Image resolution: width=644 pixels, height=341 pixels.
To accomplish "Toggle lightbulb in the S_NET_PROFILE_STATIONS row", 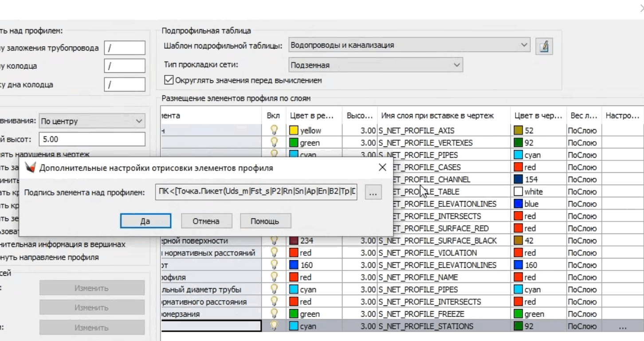I will [274, 326].
